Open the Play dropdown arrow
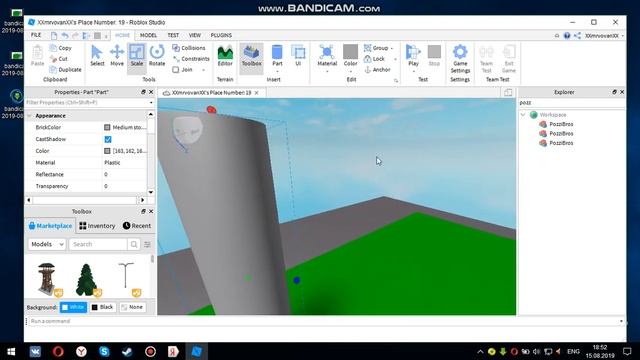 point(413,71)
